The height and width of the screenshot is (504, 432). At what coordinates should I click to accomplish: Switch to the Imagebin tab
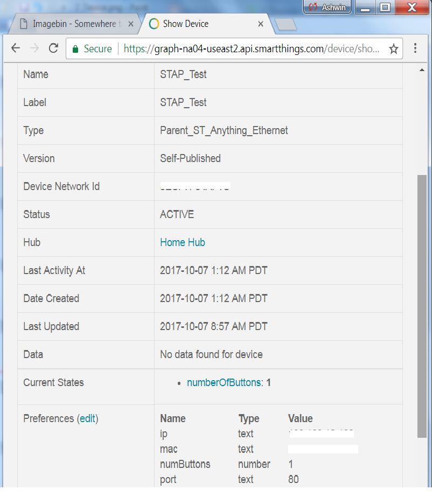[74, 24]
